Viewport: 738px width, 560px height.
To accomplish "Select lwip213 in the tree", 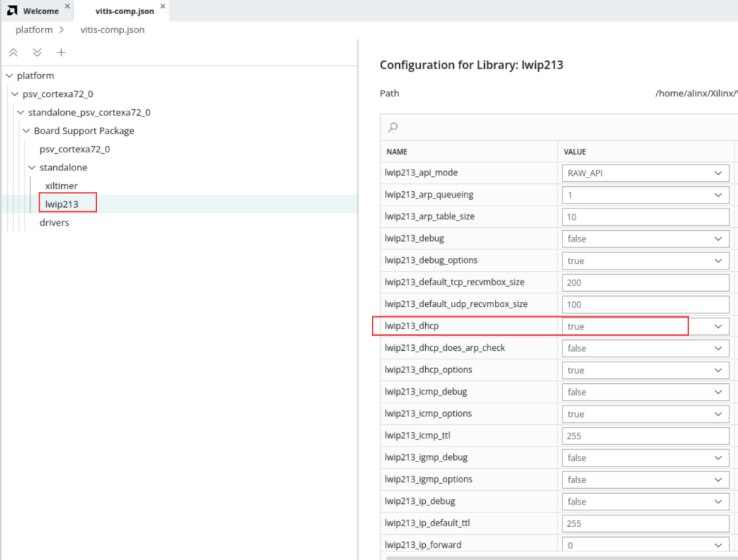I will 62,204.
